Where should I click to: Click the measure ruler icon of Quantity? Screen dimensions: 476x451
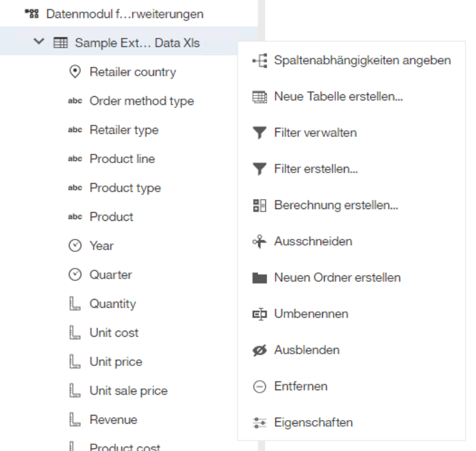tap(75, 303)
